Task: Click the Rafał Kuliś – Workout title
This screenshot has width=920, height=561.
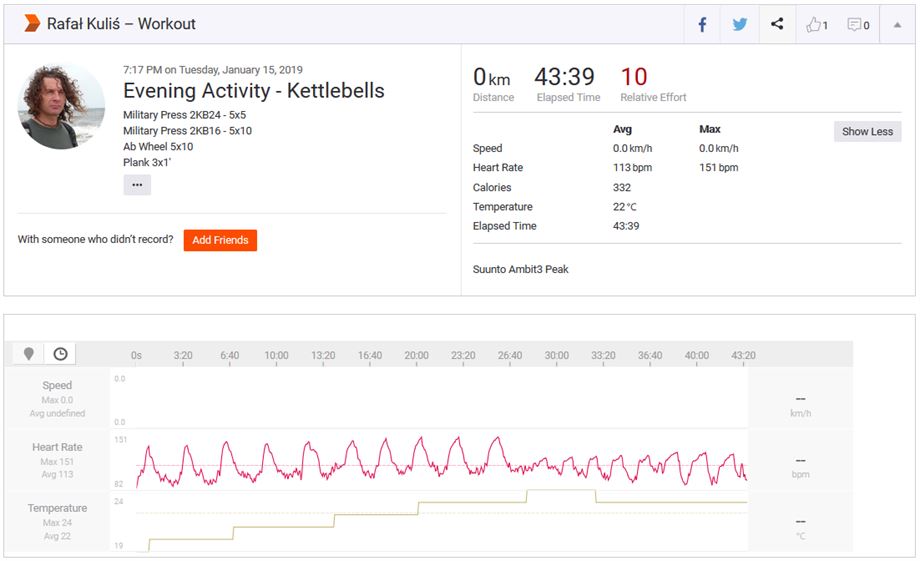Action: click(121, 24)
